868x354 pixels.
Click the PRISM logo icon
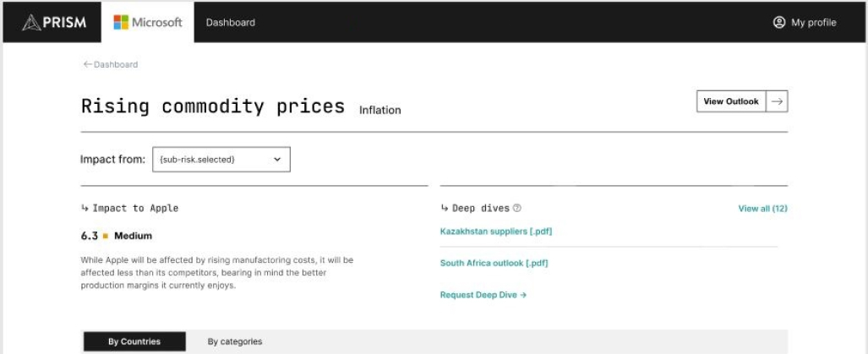point(31,23)
